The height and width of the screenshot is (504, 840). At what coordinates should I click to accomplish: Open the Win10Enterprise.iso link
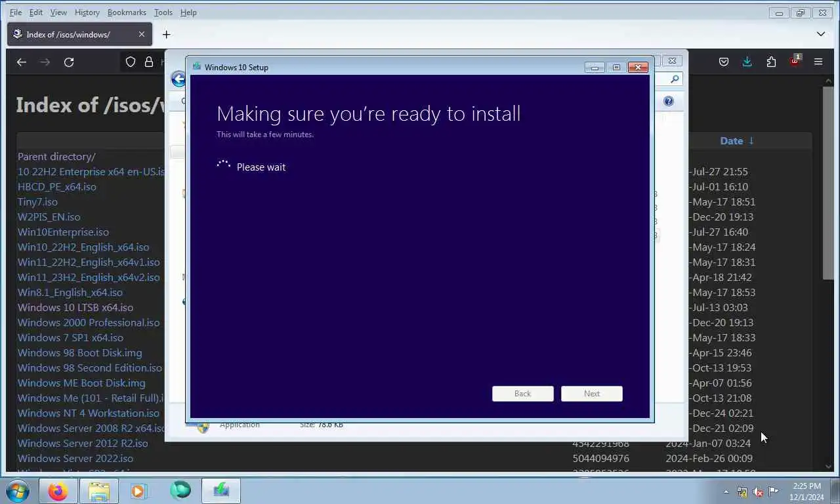click(63, 232)
